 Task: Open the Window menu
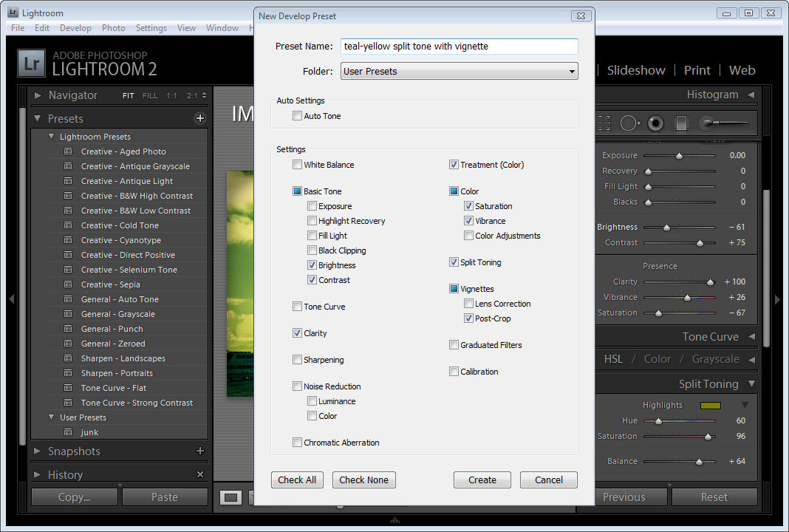pyautogui.click(x=222, y=27)
